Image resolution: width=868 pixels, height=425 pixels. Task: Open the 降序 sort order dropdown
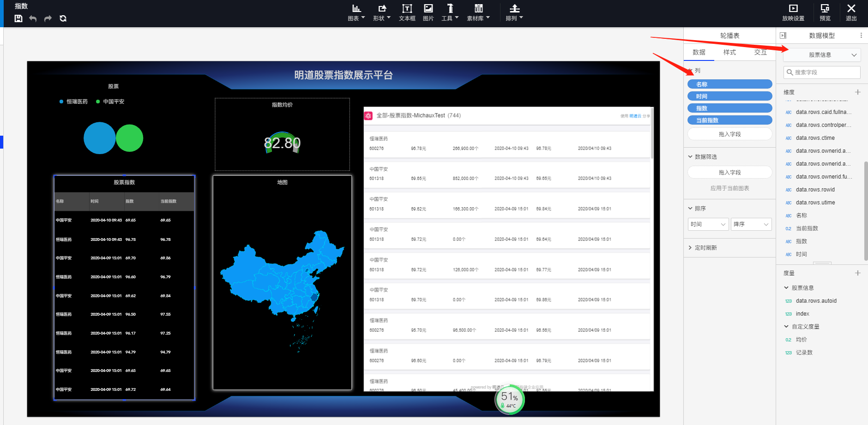[751, 224]
